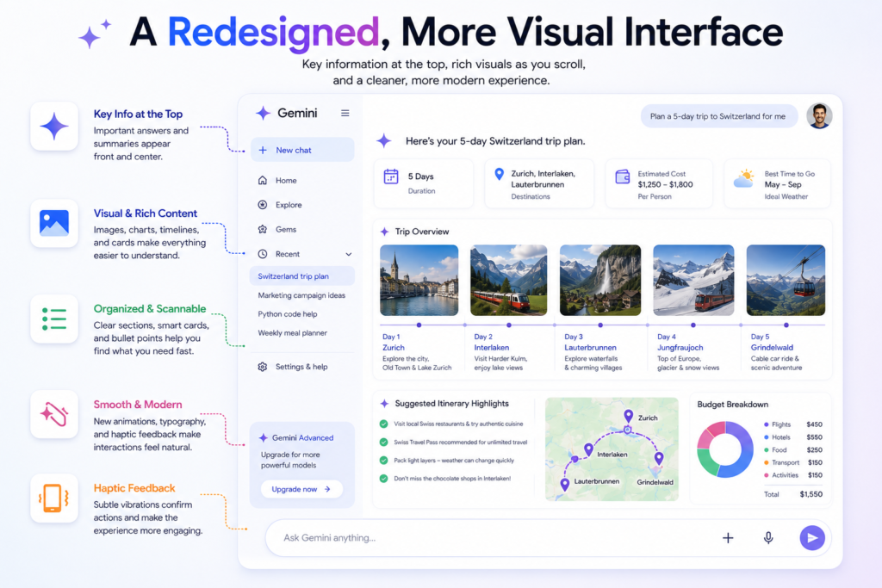
Task: Click the Zurich Day 1 link
Action: click(x=394, y=348)
